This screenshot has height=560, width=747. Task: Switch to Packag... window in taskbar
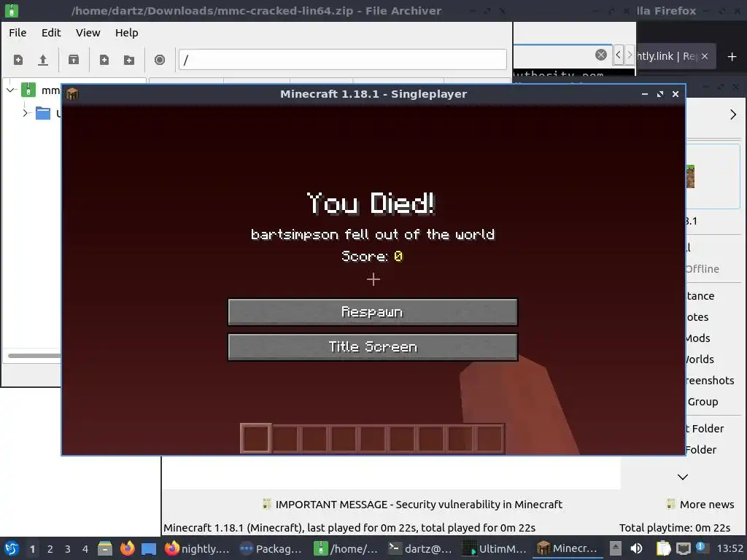pos(271,548)
